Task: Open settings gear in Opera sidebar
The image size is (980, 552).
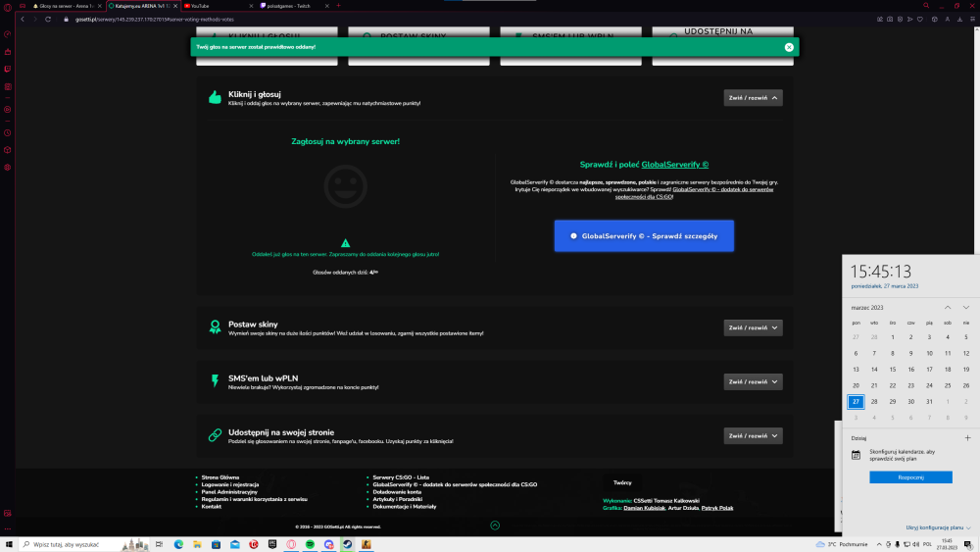Action: click(8, 167)
